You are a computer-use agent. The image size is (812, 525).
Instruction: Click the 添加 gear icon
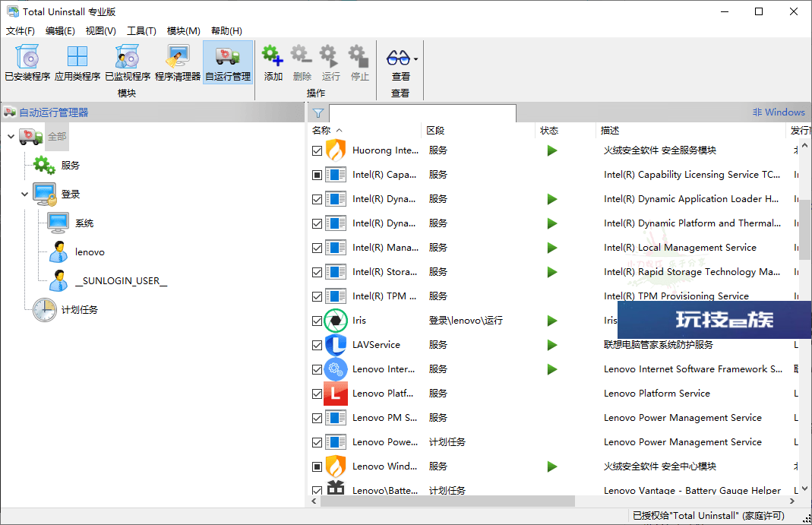pos(273,56)
